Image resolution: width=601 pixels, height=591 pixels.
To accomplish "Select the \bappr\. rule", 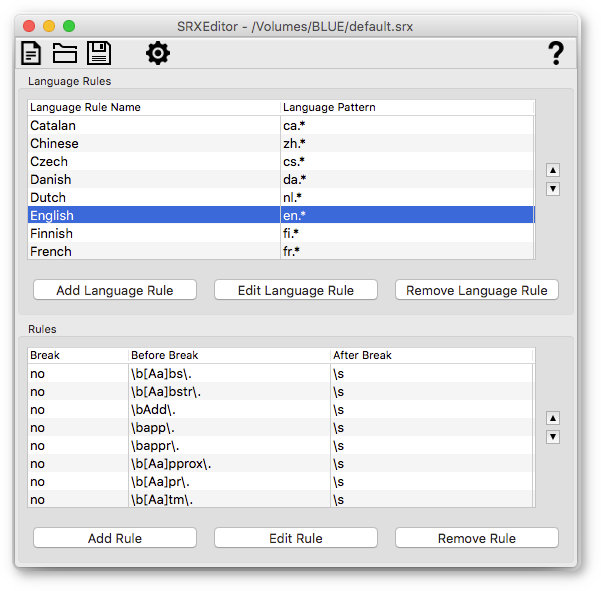I will click(x=281, y=445).
